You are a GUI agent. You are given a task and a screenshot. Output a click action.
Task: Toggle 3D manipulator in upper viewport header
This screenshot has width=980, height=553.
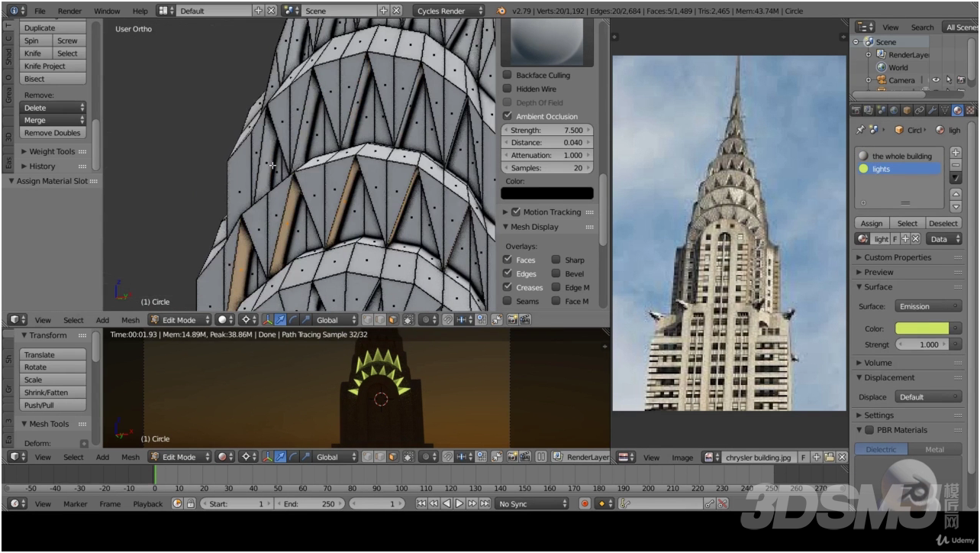(267, 319)
